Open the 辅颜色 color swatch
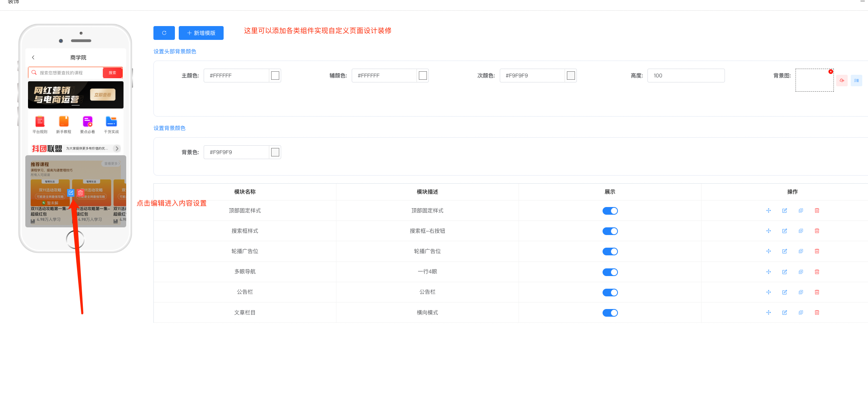Image resolution: width=868 pixels, height=411 pixels. point(423,76)
